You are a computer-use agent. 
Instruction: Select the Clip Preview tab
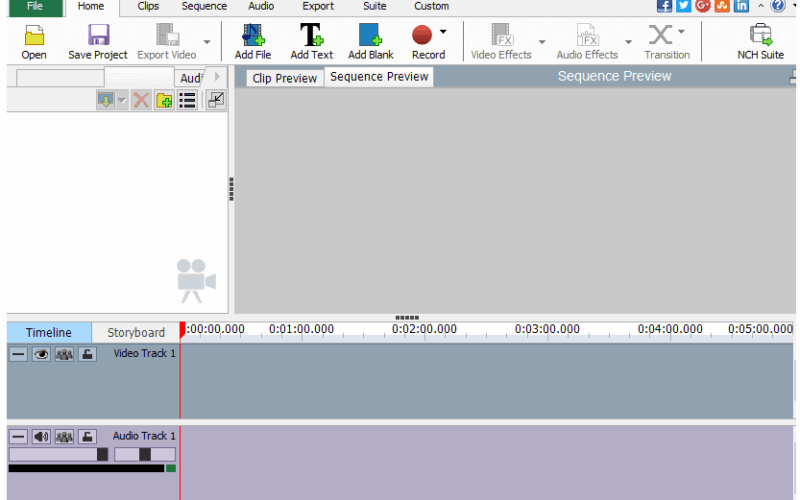[285, 78]
